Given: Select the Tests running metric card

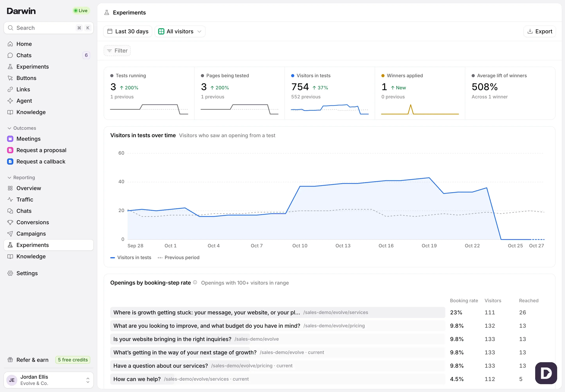Looking at the screenshot, I should coord(149,93).
